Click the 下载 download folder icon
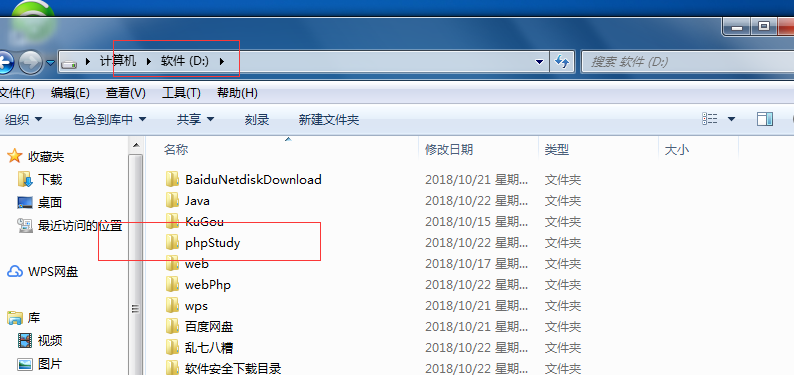The height and width of the screenshot is (375, 794). point(25,179)
